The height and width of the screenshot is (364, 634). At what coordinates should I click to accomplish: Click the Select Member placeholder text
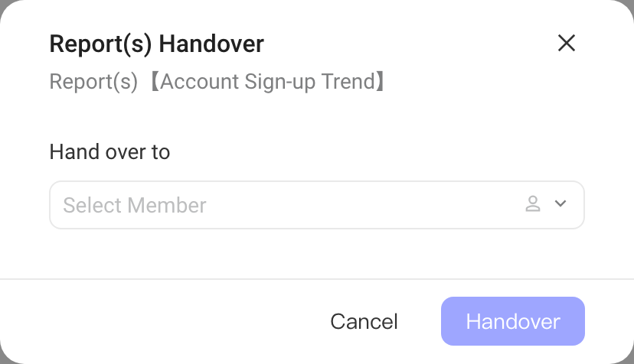(x=135, y=205)
